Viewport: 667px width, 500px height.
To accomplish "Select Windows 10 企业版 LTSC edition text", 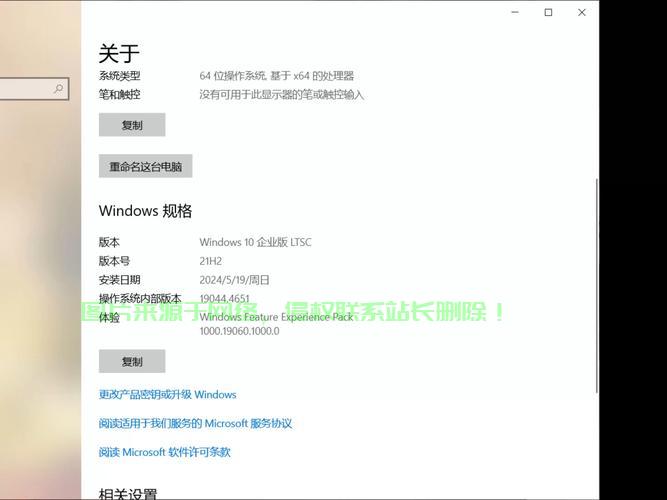I will (x=255, y=242).
